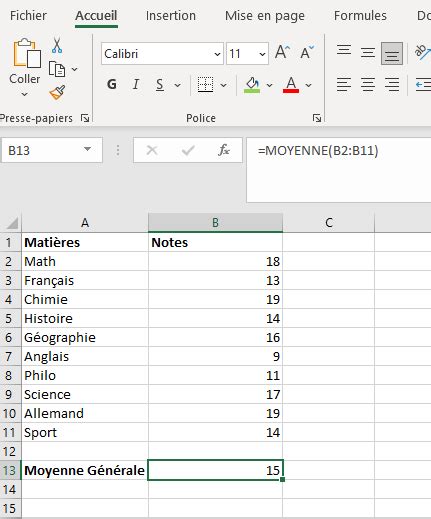This screenshot has height=519, width=431.
Task: Toggle underline with the S button
Action: click(x=160, y=85)
